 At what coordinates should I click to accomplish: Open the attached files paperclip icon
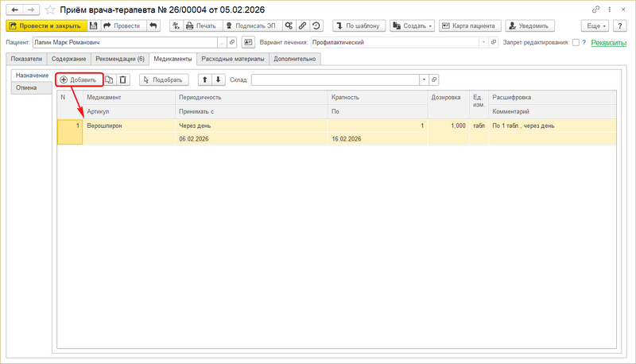[303, 25]
